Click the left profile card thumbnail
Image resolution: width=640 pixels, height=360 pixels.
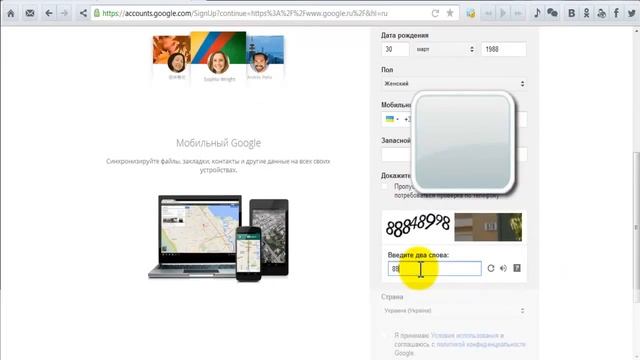point(172,58)
